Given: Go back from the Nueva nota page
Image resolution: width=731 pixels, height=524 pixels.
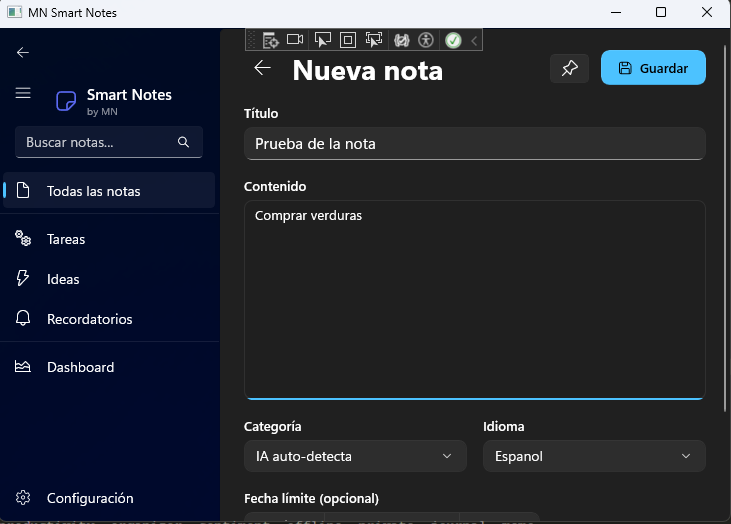Looking at the screenshot, I should 262,68.
